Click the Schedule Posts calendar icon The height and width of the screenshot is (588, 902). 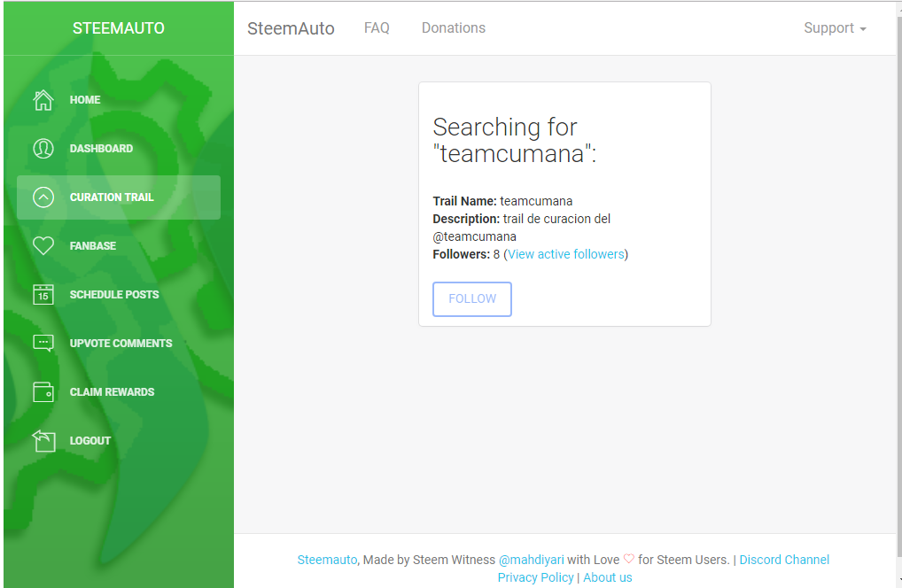click(43, 294)
